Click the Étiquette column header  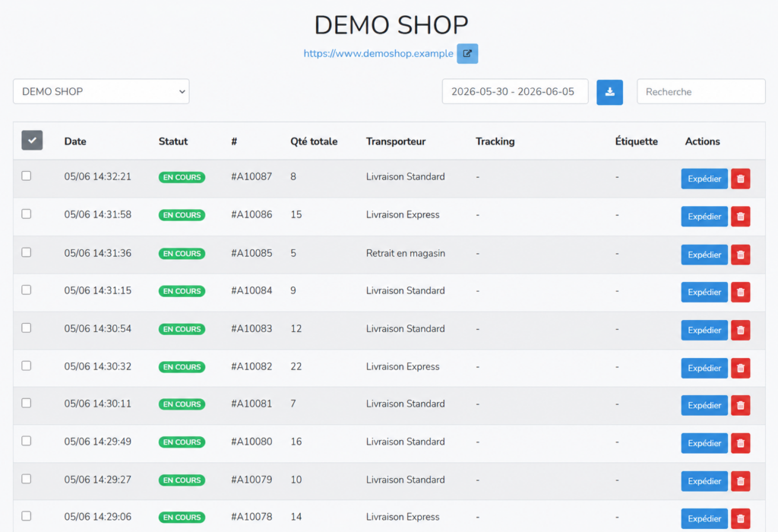point(636,141)
